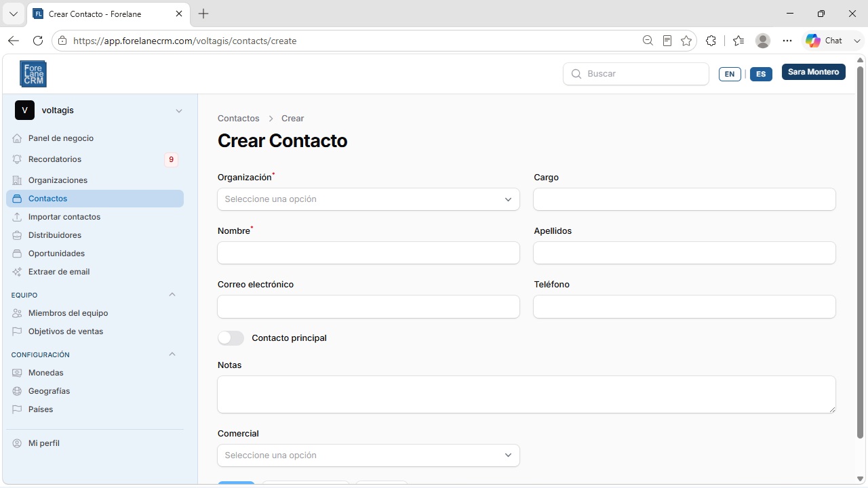Image resolution: width=868 pixels, height=488 pixels.
Task: Open the Comercial dropdown
Action: 368,455
